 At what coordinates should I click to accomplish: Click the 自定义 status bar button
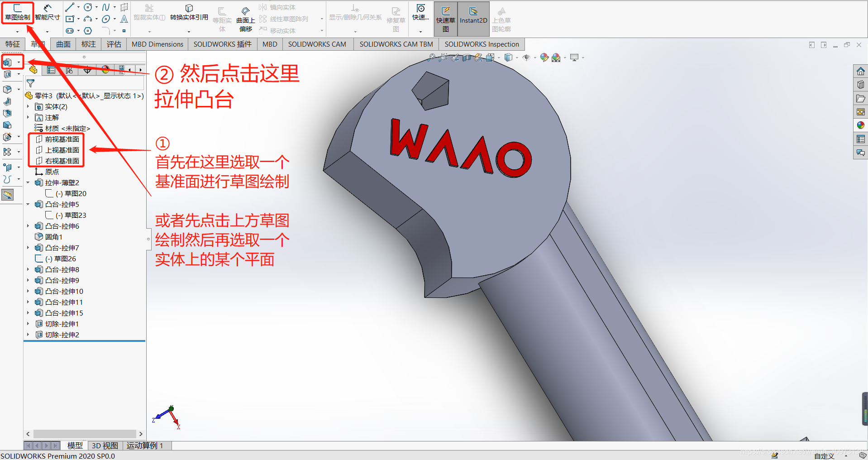click(x=824, y=456)
